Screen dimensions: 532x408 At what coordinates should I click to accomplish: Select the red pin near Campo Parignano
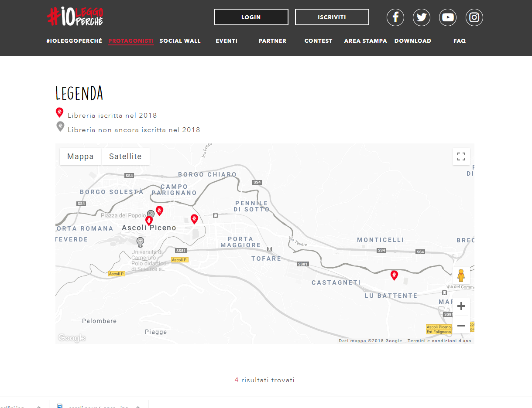pos(159,211)
